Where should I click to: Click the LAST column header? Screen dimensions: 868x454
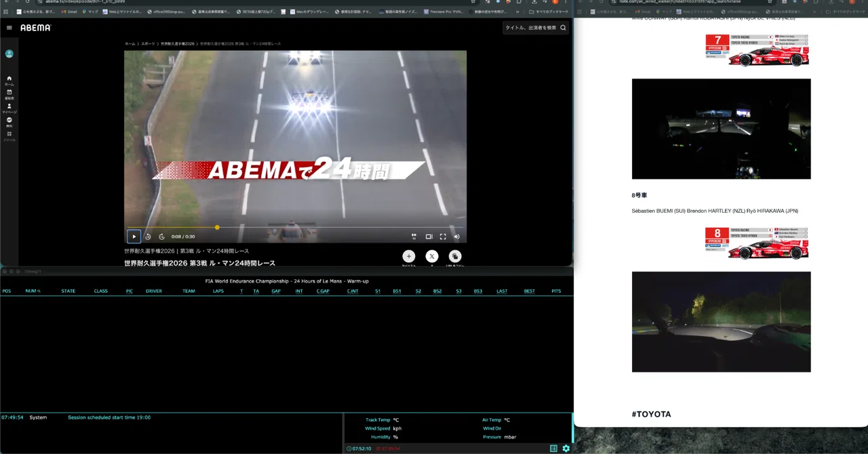pyautogui.click(x=502, y=291)
